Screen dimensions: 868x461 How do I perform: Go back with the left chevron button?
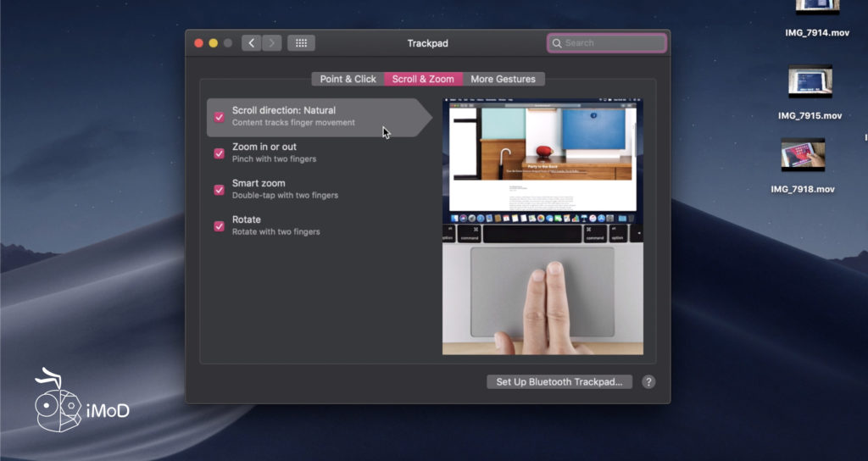(251, 43)
